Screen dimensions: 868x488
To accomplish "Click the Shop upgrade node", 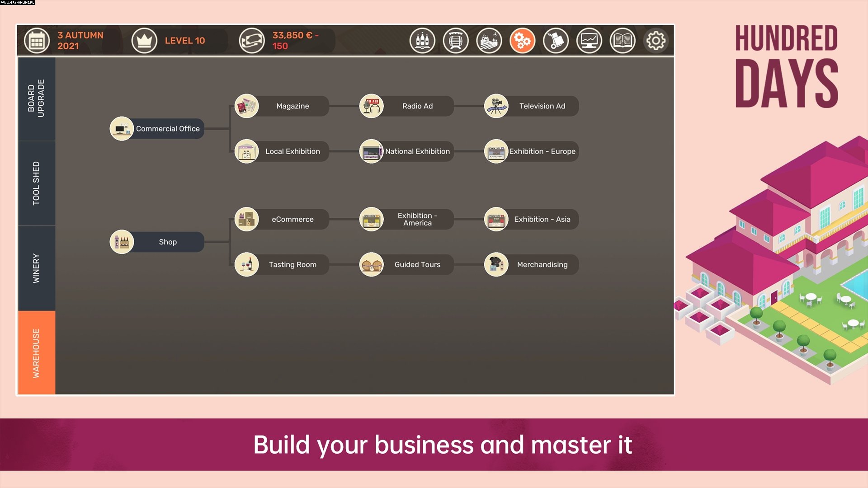I will coord(157,242).
